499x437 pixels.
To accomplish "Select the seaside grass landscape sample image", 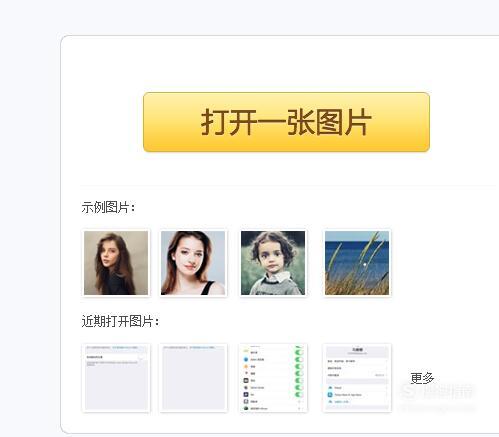I will point(357,263).
